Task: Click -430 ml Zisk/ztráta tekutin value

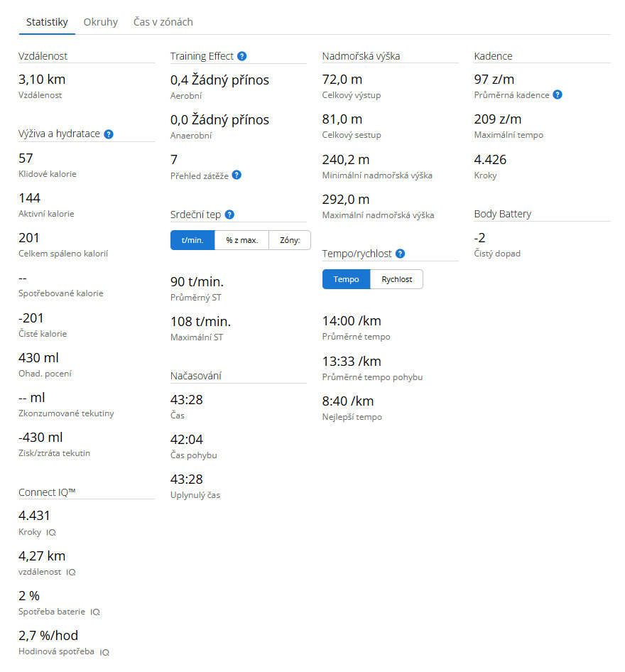Action: pos(40,438)
